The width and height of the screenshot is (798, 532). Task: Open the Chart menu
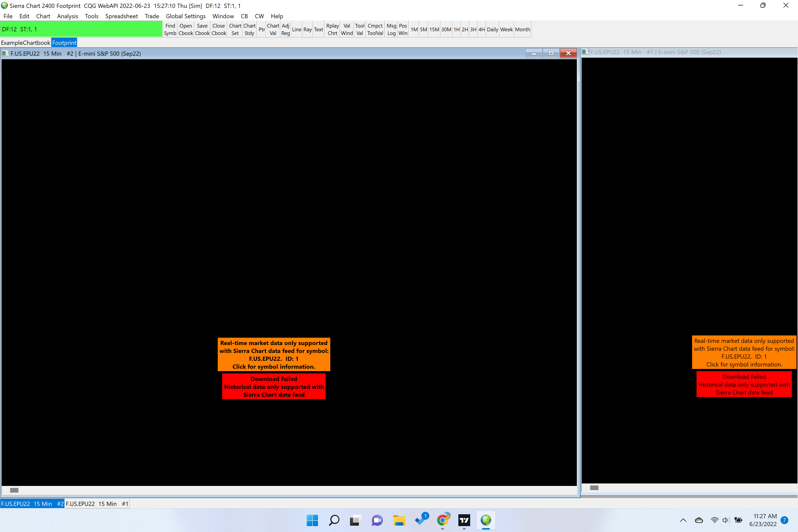click(43, 16)
